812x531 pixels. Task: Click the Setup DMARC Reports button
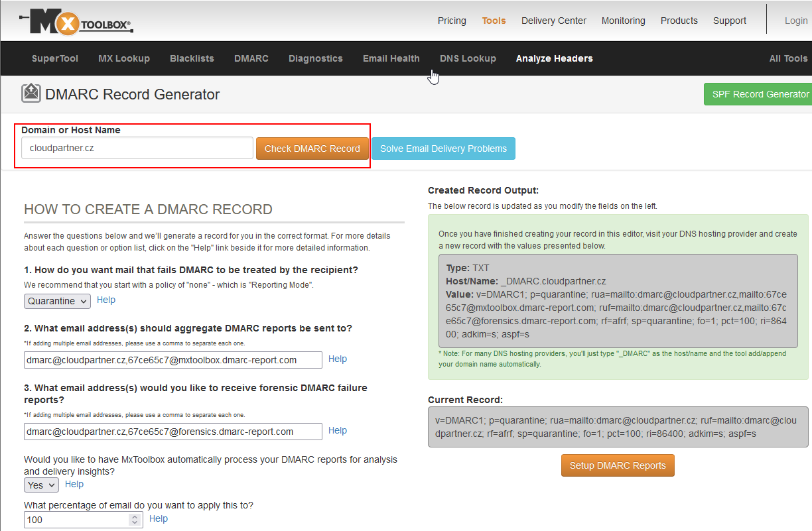click(x=618, y=465)
